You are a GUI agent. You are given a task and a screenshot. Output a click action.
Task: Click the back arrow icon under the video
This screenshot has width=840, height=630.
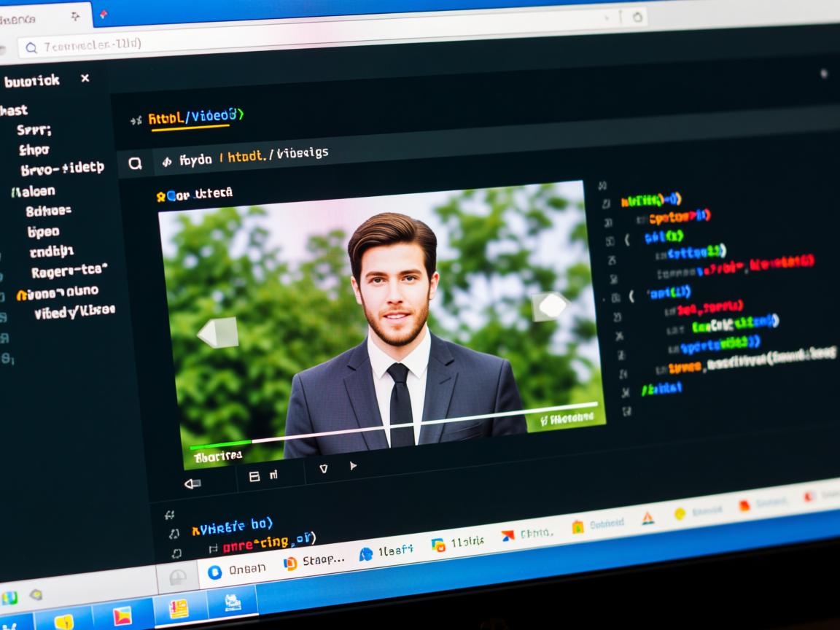point(192,483)
